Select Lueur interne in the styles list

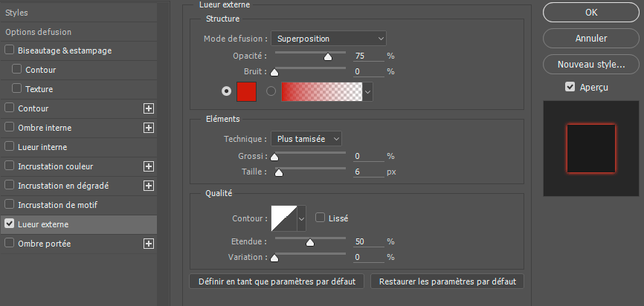(42, 147)
